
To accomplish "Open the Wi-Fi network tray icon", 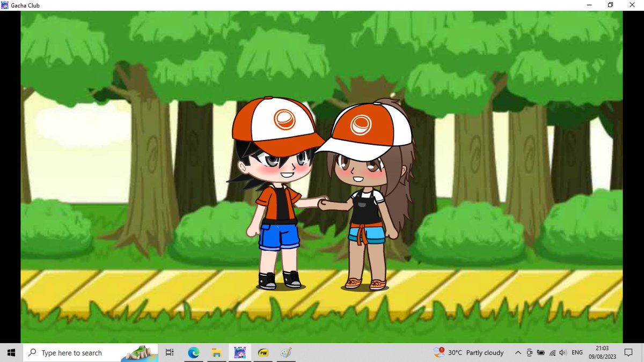I will click(552, 353).
